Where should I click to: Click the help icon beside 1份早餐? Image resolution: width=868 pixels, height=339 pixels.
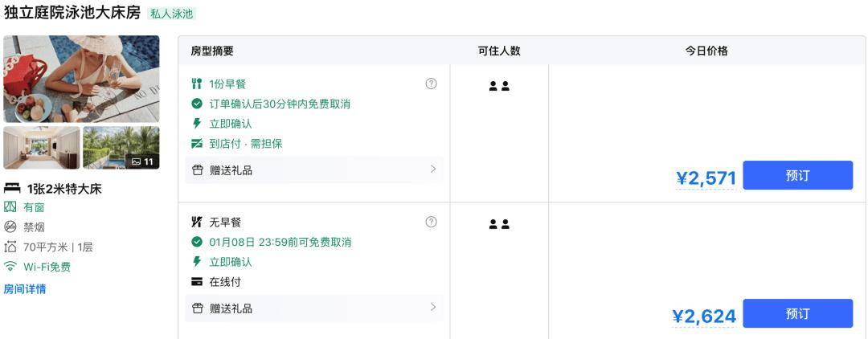click(432, 84)
